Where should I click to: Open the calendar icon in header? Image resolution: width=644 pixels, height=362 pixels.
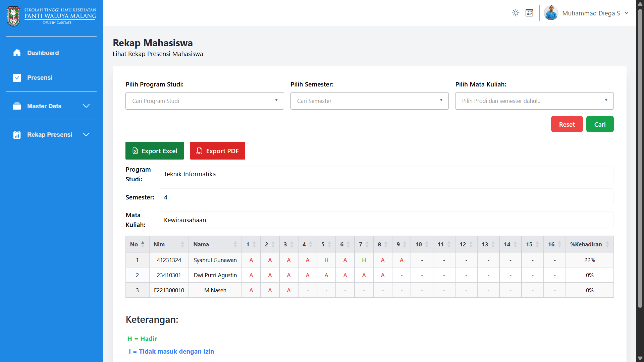click(529, 13)
